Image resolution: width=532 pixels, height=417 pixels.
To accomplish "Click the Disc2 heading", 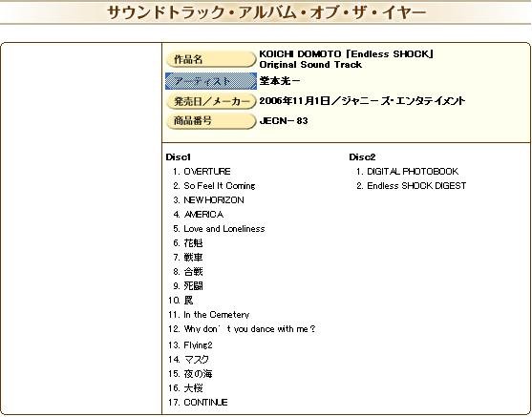I will tap(362, 156).
